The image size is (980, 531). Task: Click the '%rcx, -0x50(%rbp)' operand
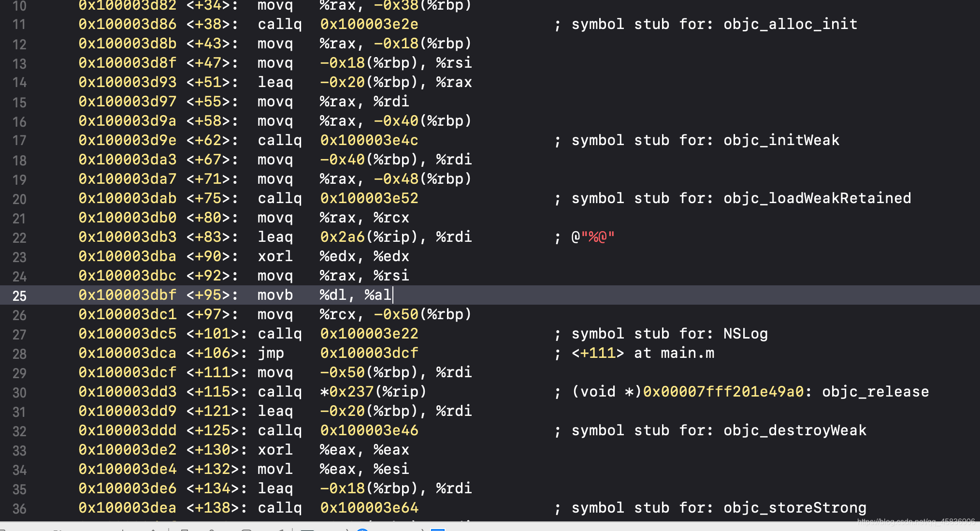(x=395, y=314)
